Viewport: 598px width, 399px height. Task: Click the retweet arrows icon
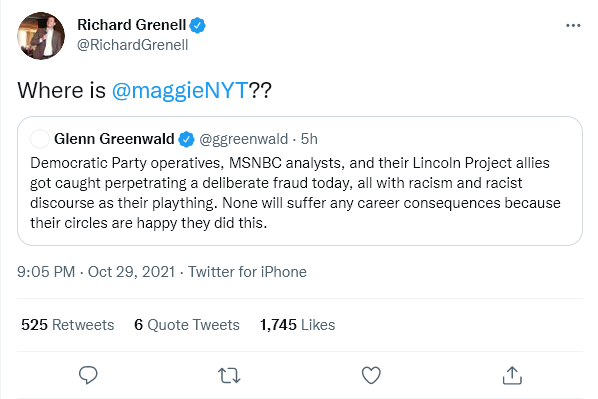(229, 375)
